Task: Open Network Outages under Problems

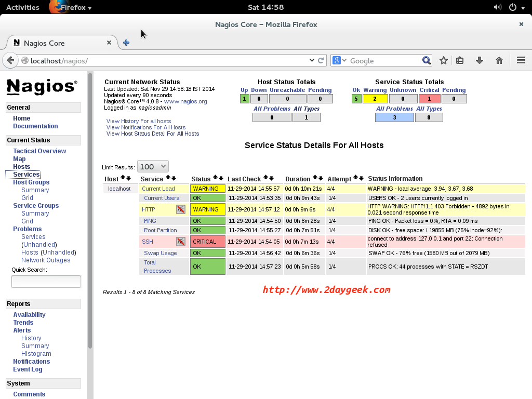Action: click(x=46, y=260)
